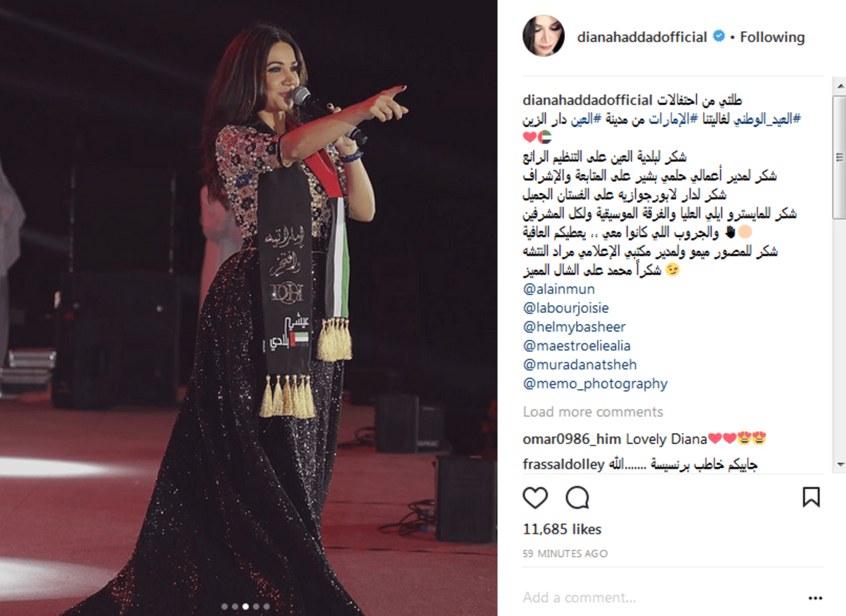Open the three-dots more options menu
The image size is (846, 616).
tap(816, 598)
